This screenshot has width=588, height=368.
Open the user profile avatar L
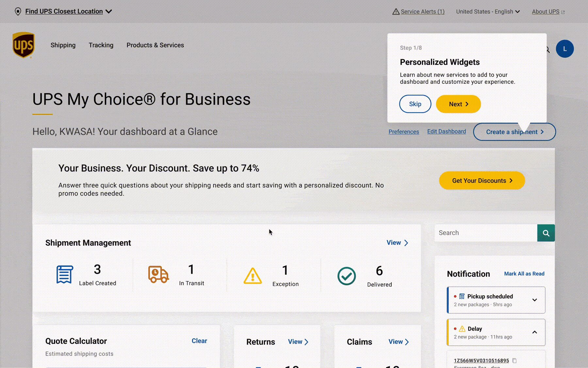tap(564, 49)
